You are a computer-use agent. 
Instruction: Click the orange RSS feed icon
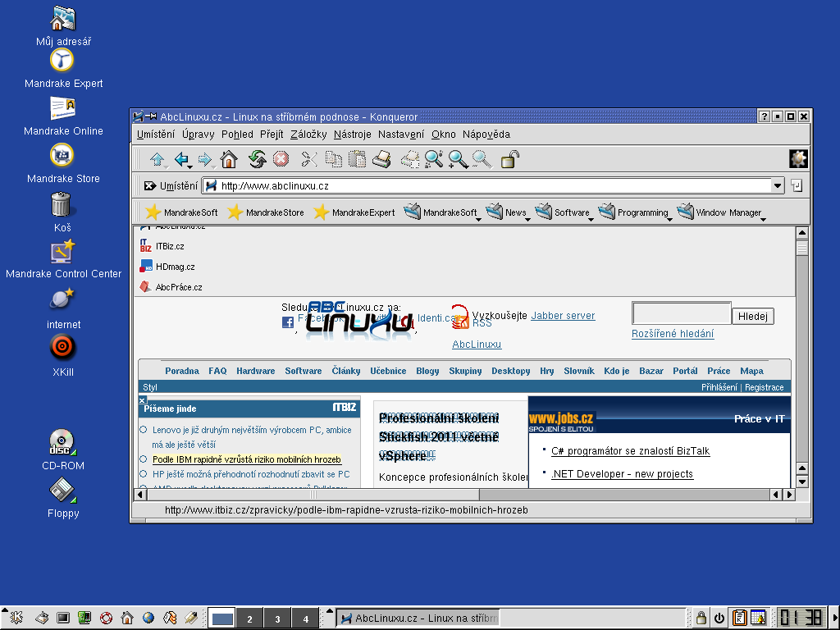point(460,322)
